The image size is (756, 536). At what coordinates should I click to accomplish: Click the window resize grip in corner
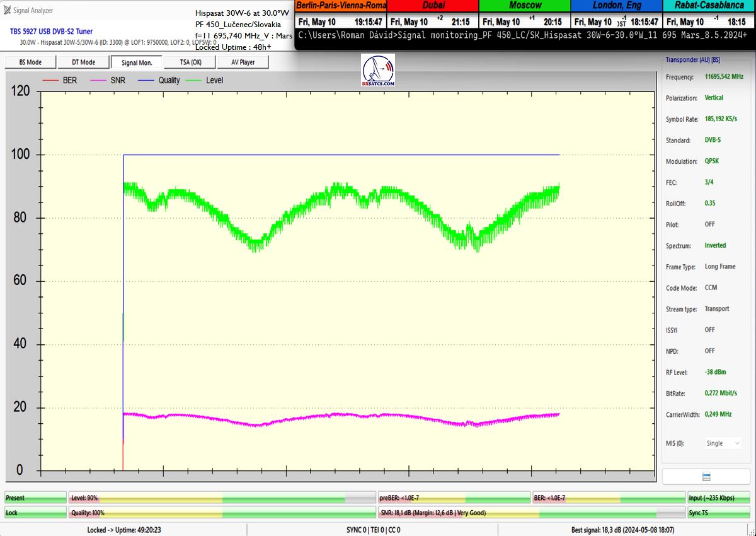tap(751, 531)
